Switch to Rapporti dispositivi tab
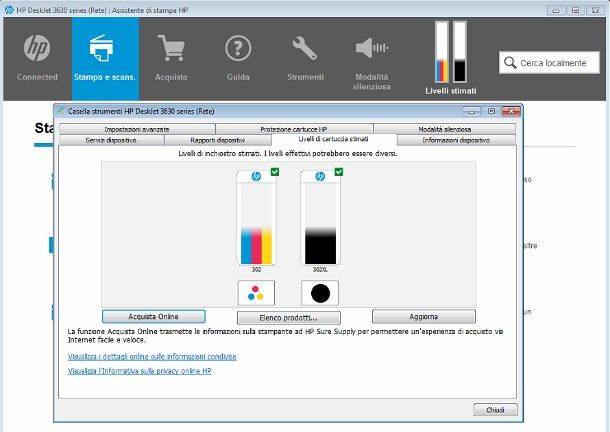The image size is (610, 432). (217, 140)
